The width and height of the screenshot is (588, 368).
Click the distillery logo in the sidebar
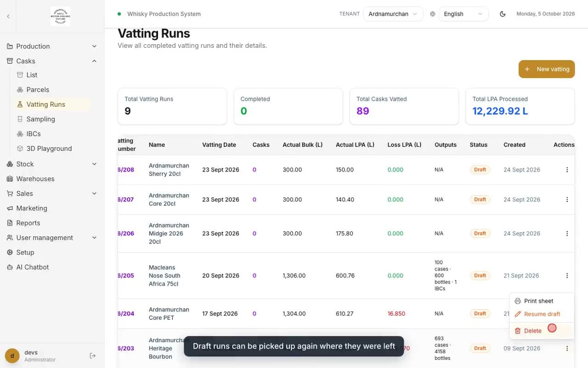tap(60, 16)
